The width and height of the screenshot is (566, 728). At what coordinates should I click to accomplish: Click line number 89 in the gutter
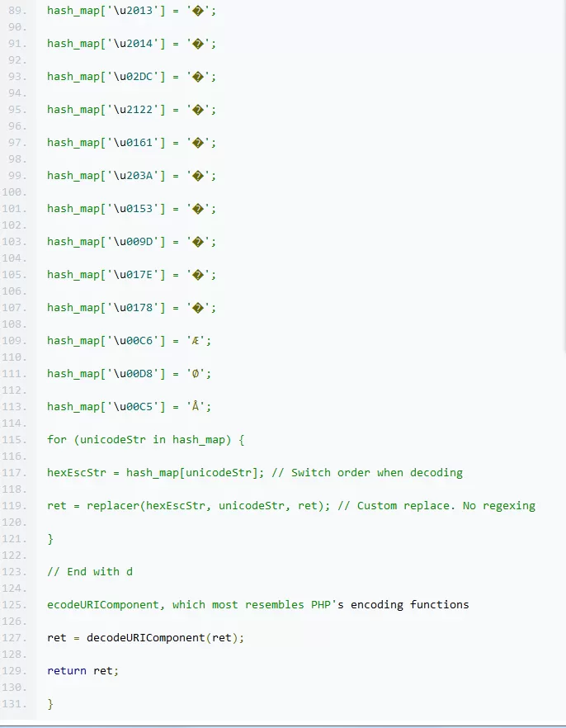click(x=17, y=11)
